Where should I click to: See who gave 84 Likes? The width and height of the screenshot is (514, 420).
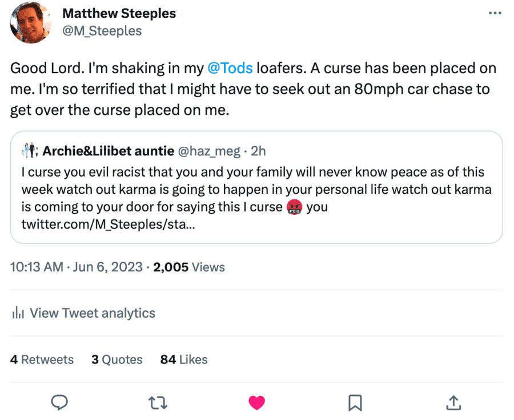point(184,359)
